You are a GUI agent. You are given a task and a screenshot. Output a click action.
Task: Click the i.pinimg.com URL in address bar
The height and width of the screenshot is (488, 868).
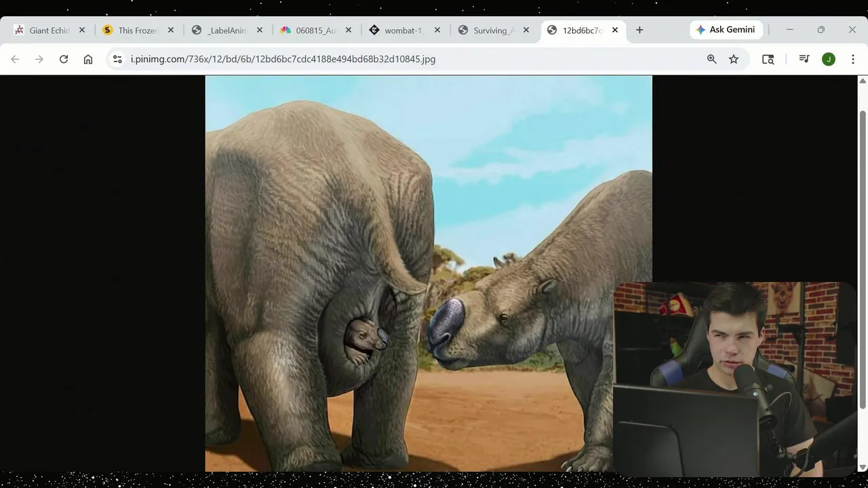283,59
